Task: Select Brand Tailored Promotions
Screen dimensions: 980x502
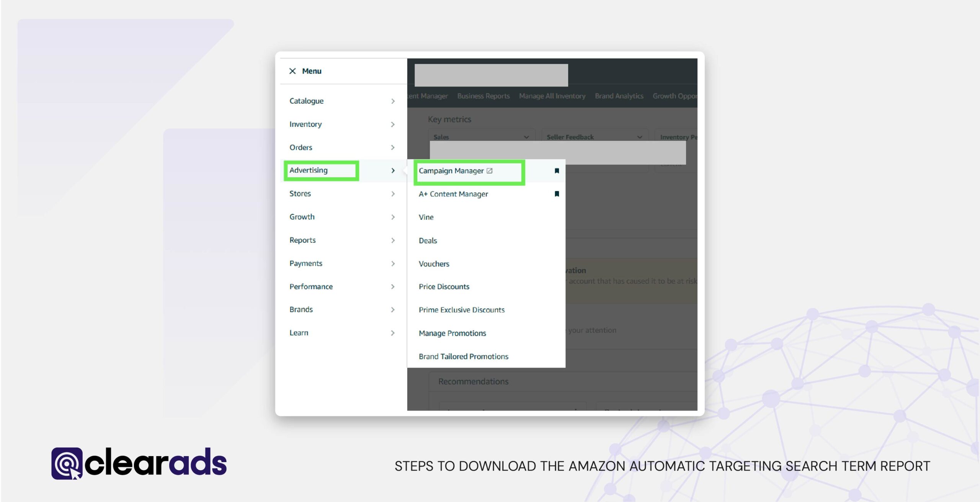Action: point(464,356)
